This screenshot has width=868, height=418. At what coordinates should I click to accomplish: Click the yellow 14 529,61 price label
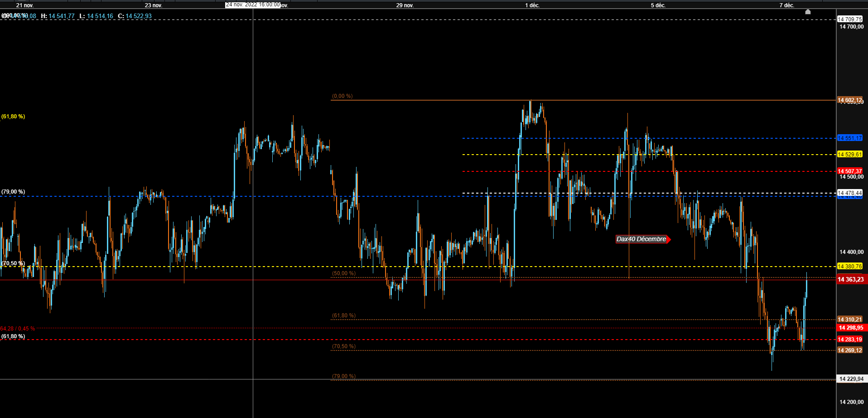(x=850, y=155)
